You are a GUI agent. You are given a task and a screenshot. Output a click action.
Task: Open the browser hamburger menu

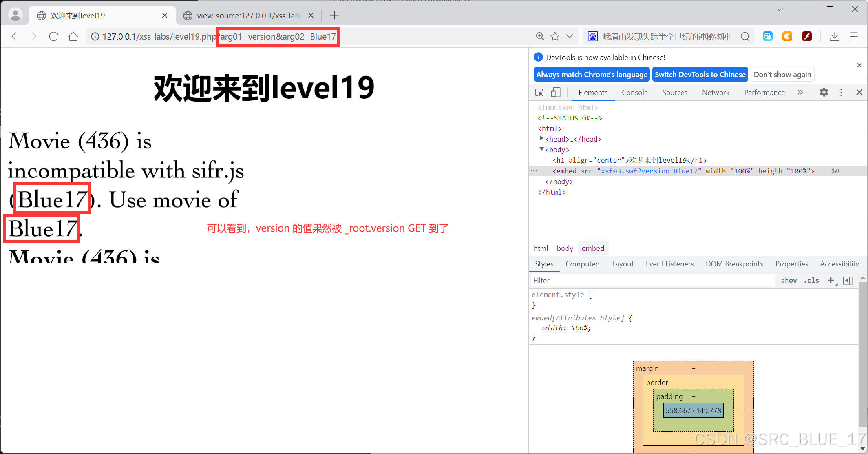coord(854,36)
